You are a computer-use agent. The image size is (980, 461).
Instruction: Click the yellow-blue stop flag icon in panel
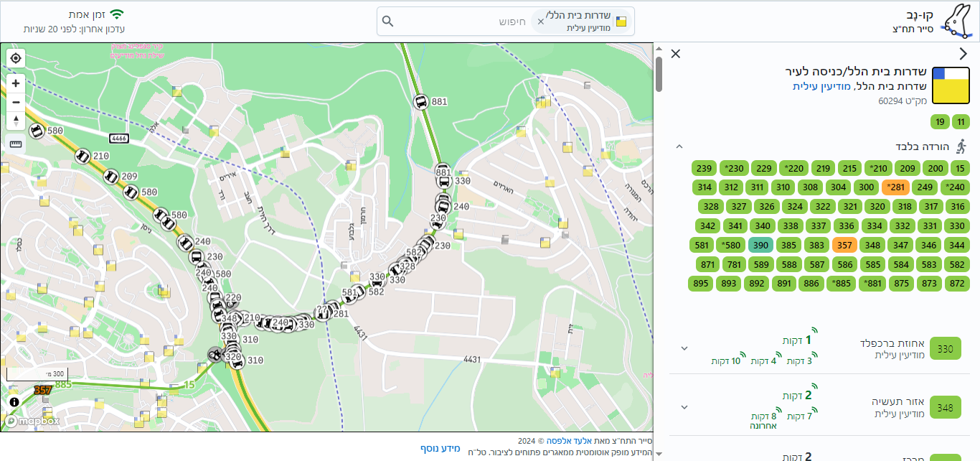(x=951, y=85)
